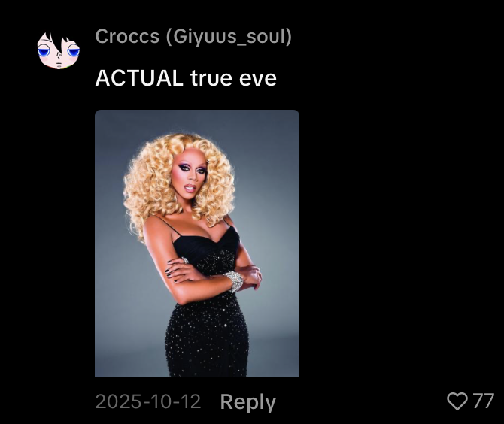
Task: Select the (Giyuus_soul) handle text
Action: pos(229,37)
